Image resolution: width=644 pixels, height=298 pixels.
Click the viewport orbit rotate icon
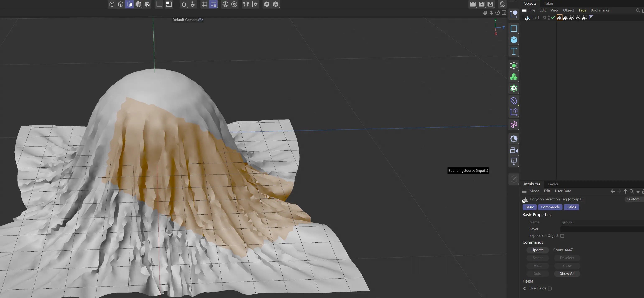(497, 13)
